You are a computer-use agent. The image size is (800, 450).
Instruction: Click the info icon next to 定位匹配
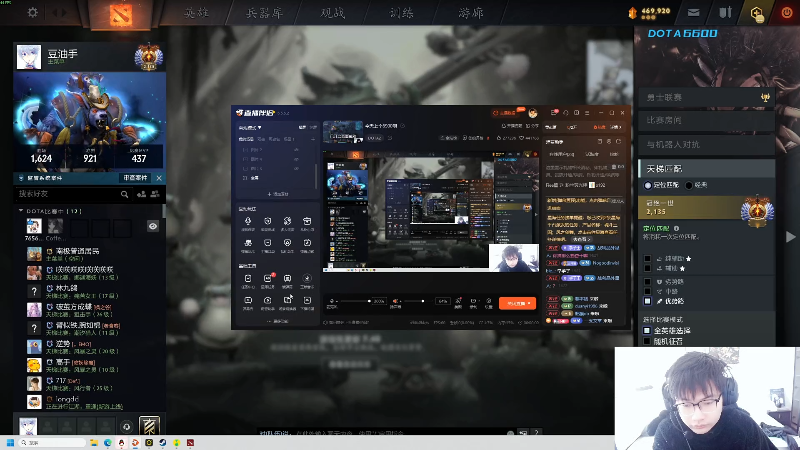coord(677,228)
